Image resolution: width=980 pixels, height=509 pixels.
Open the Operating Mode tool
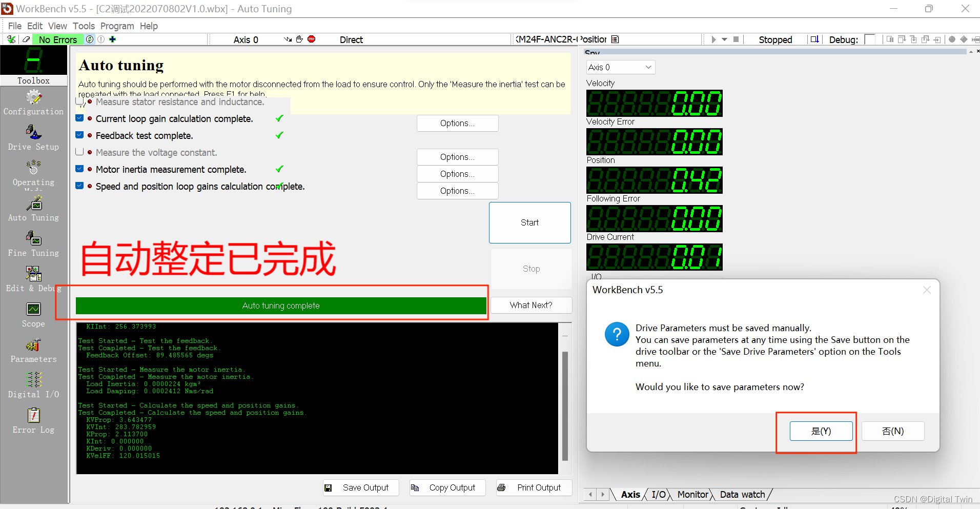pos(33,174)
